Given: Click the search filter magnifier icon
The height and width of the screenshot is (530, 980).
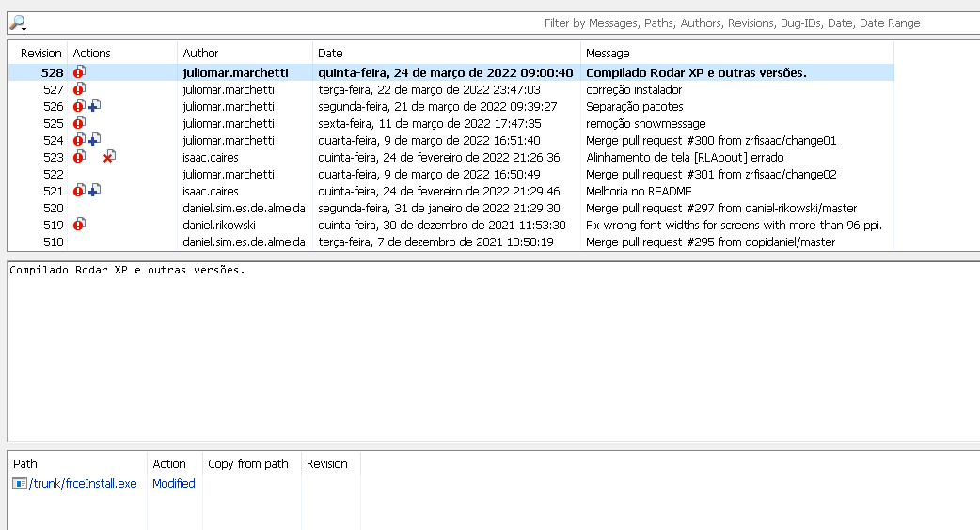Looking at the screenshot, I should click(17, 23).
